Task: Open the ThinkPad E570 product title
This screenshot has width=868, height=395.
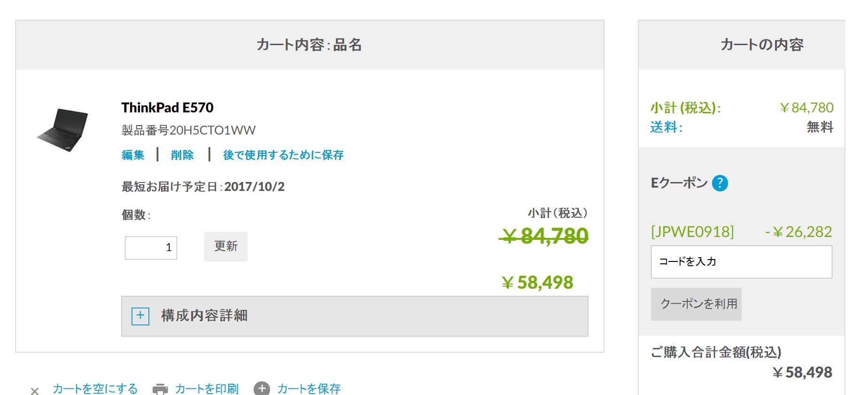Action: pos(167,108)
